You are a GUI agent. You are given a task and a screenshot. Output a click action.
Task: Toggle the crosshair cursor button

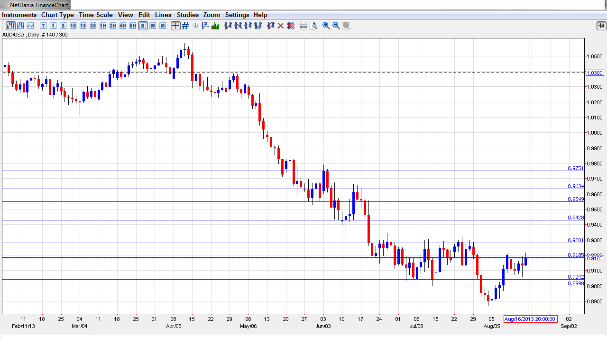click(x=175, y=26)
